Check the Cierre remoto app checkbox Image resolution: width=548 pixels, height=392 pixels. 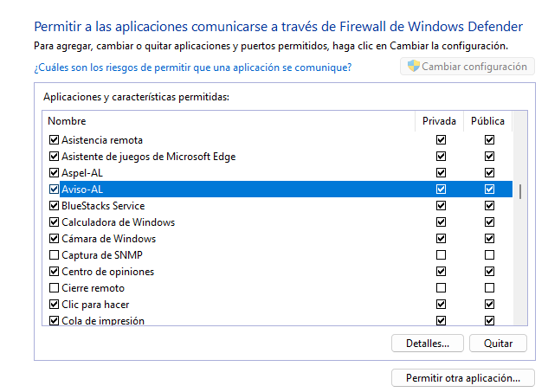(x=55, y=288)
